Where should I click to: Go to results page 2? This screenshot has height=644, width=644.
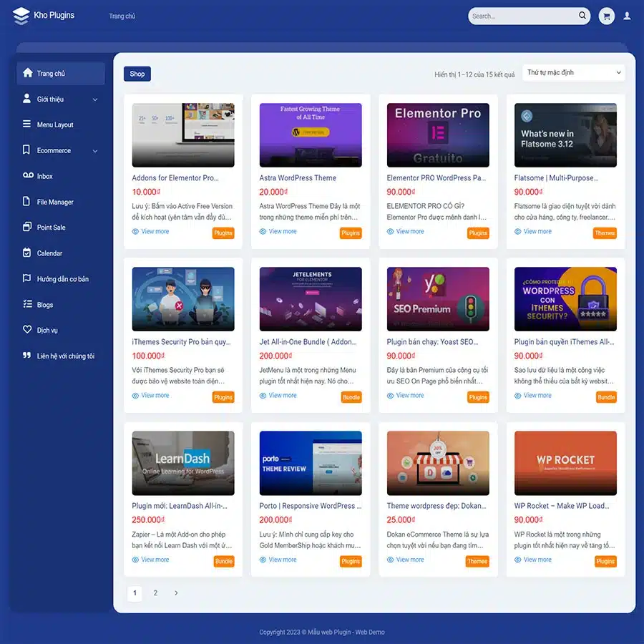pyautogui.click(x=155, y=593)
